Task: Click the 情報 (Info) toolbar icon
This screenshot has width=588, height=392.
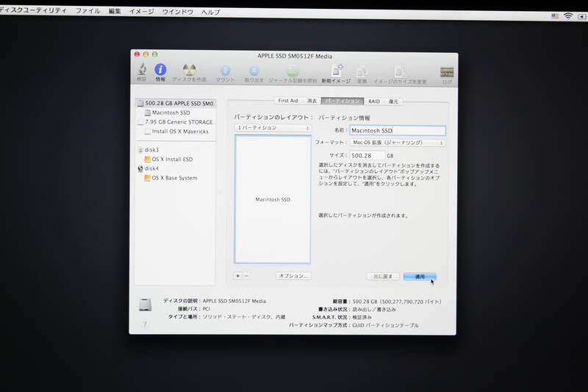Action: [x=160, y=71]
